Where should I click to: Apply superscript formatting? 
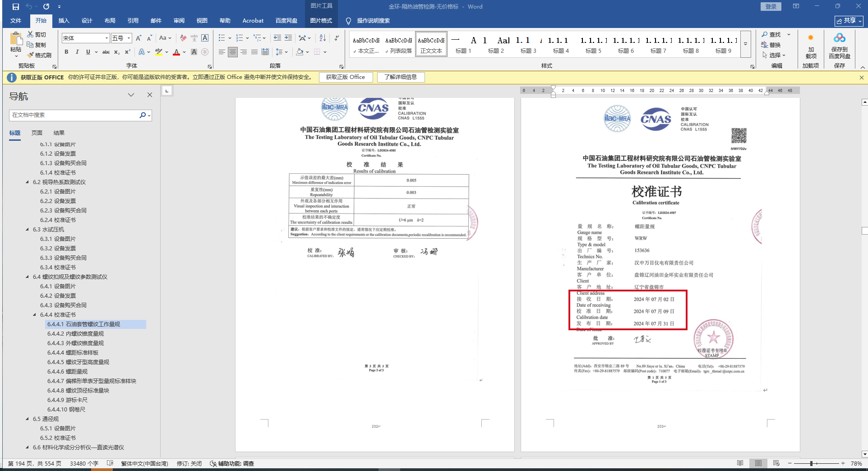[128, 52]
